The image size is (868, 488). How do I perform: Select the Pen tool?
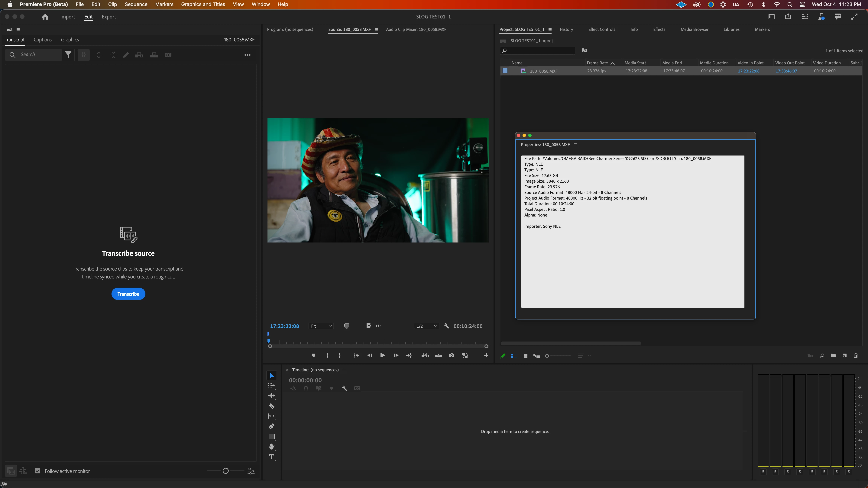pyautogui.click(x=272, y=426)
